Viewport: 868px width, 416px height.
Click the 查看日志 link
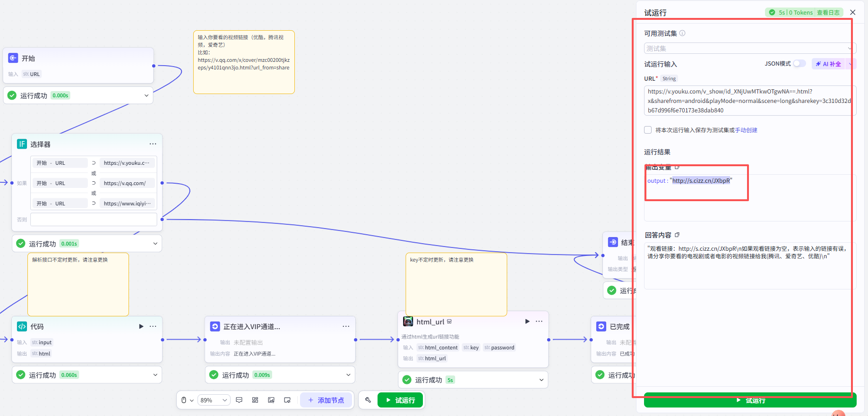click(828, 13)
